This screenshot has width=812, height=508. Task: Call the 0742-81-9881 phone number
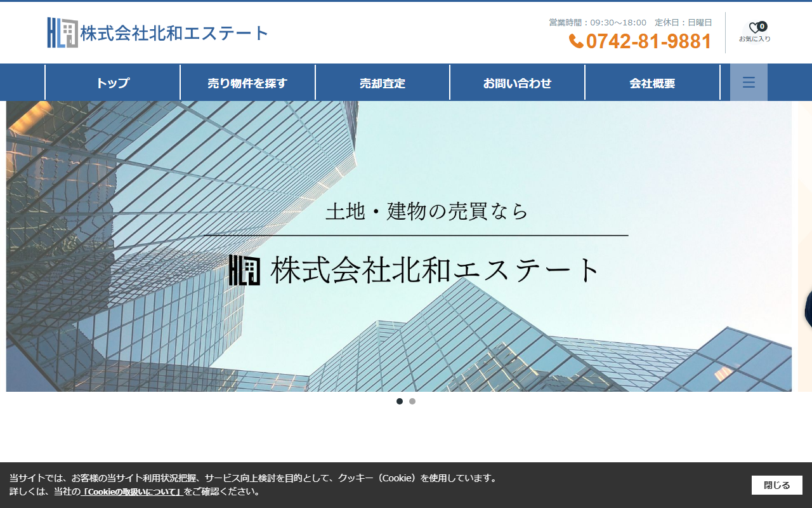click(x=648, y=41)
